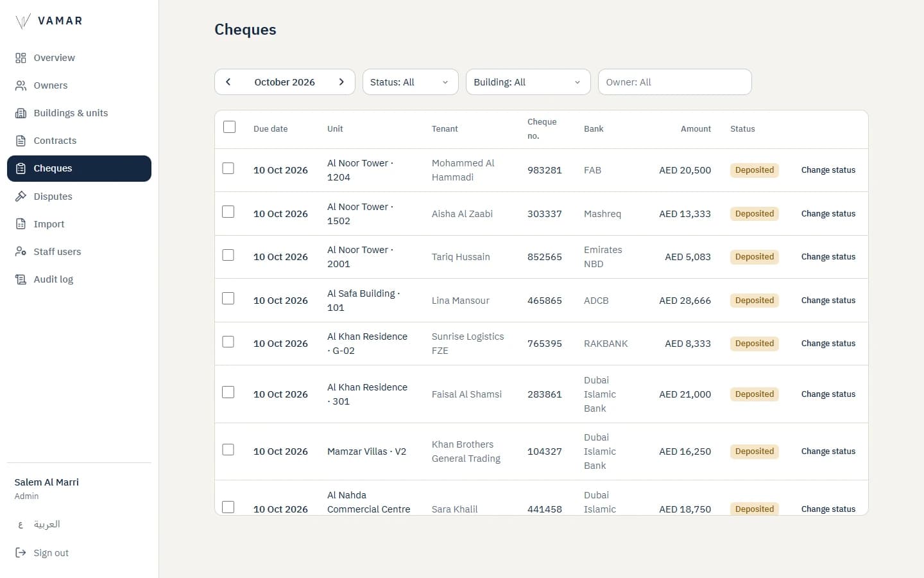Navigate to Owners in sidebar

[79, 85]
